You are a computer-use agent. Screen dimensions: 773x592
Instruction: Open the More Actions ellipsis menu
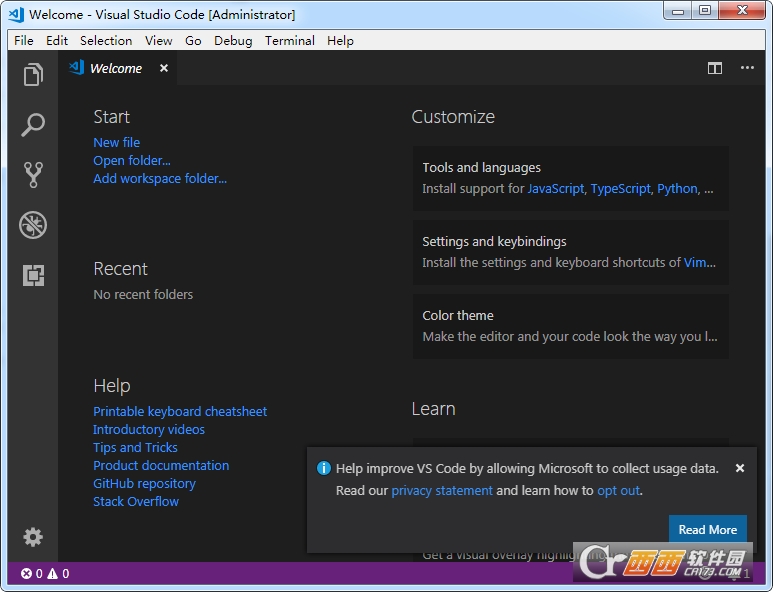(747, 68)
